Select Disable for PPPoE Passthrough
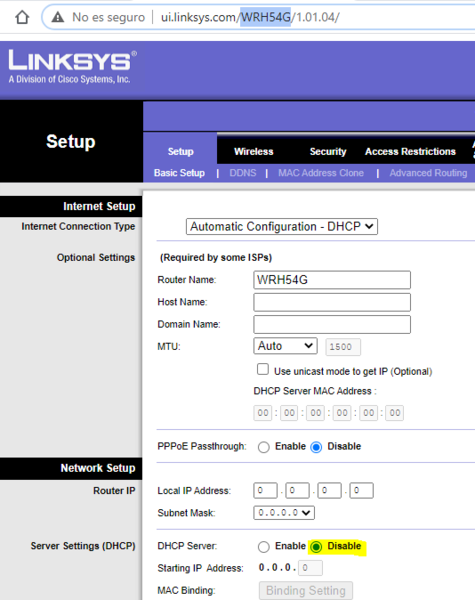Viewport: 475px width, 600px height. [316, 447]
